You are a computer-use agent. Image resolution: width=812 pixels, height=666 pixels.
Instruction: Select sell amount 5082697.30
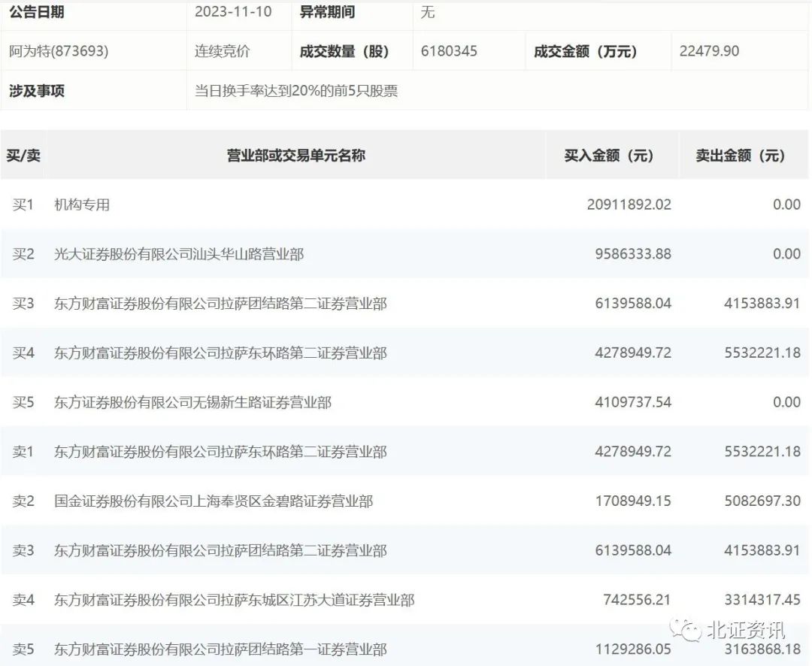click(762, 501)
